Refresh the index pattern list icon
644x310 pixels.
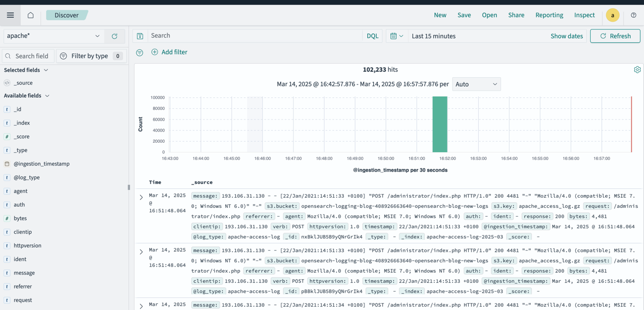(x=115, y=36)
